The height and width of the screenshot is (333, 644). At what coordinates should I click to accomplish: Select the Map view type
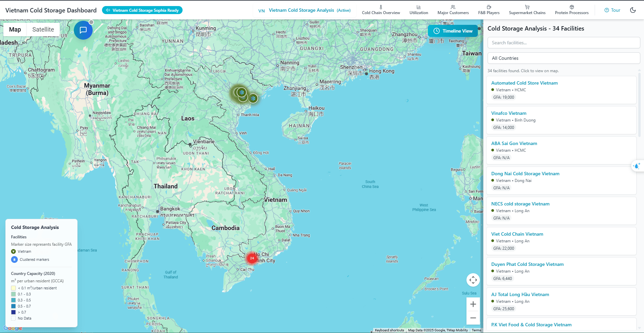coord(15,30)
